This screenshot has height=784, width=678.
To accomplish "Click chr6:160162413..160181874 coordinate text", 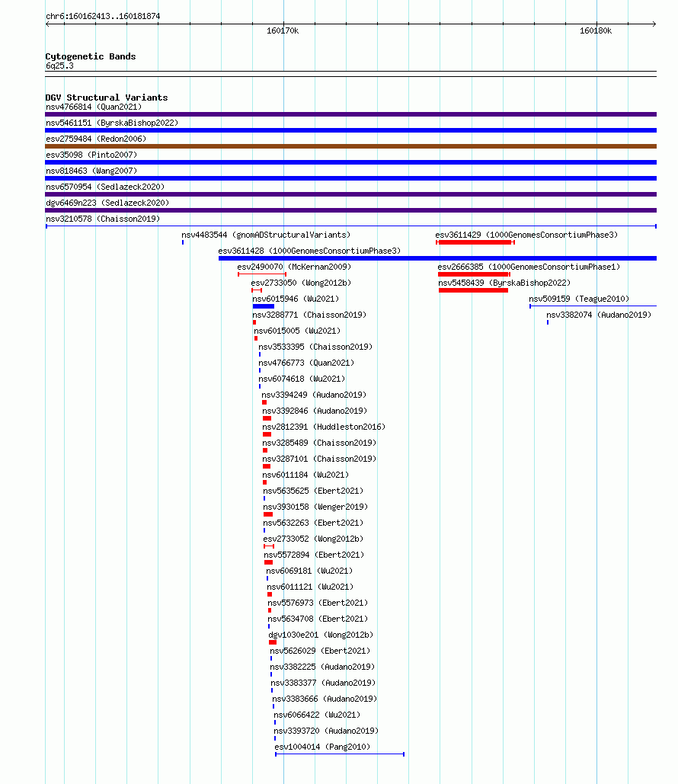I will pos(103,17).
